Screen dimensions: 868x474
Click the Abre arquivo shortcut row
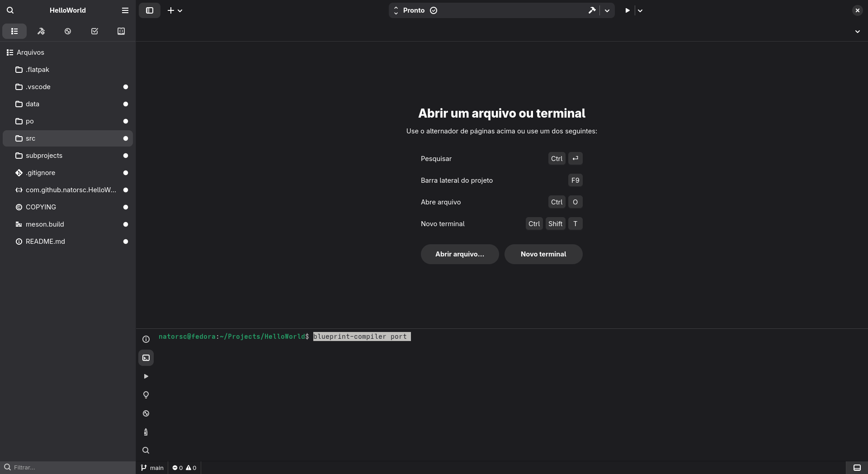[x=502, y=202]
